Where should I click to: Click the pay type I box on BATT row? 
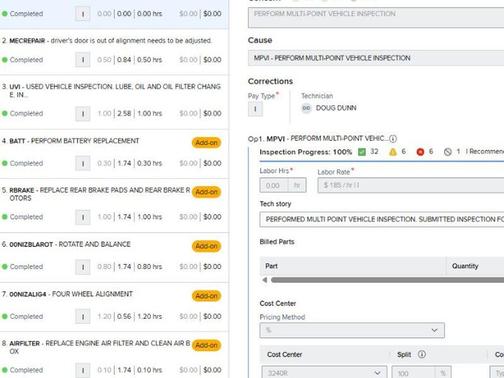pos(83,164)
